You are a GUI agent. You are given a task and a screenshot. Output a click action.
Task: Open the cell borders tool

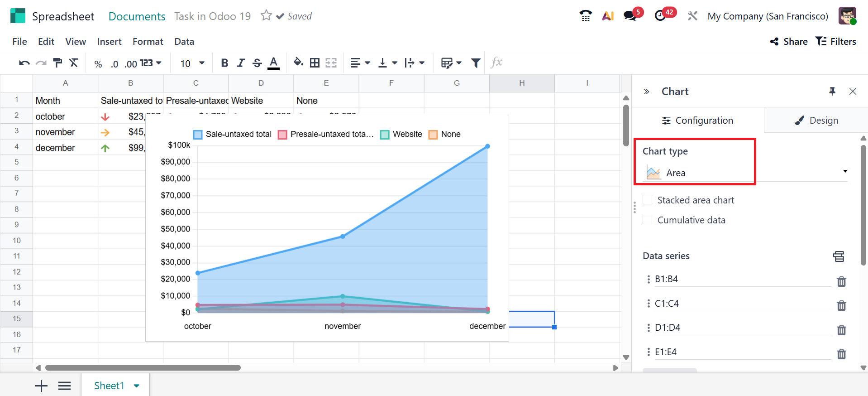[315, 63]
